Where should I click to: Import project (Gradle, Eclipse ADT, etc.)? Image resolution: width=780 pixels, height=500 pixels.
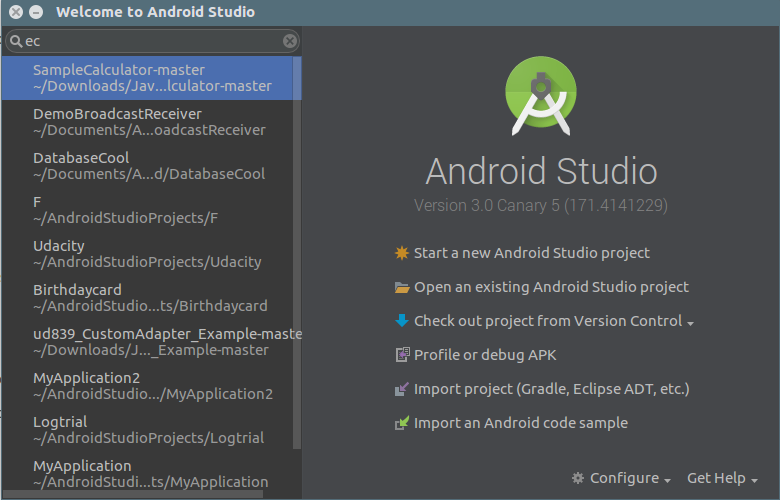coord(552,389)
